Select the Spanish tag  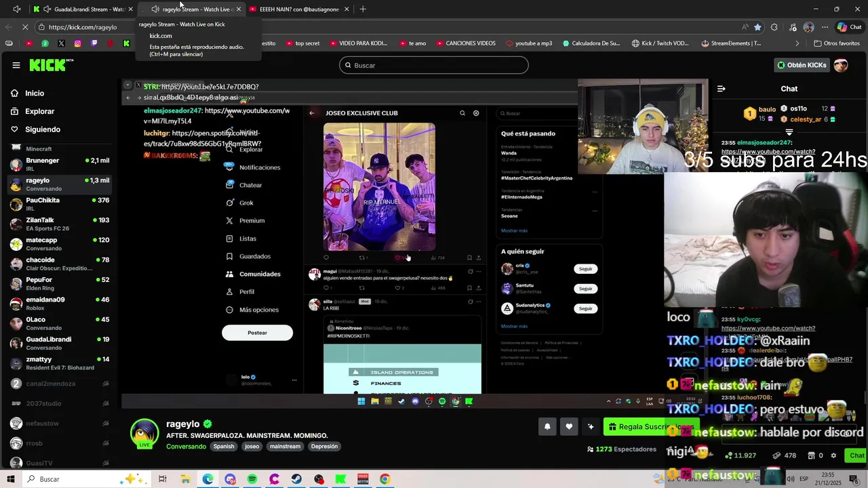coord(224,447)
